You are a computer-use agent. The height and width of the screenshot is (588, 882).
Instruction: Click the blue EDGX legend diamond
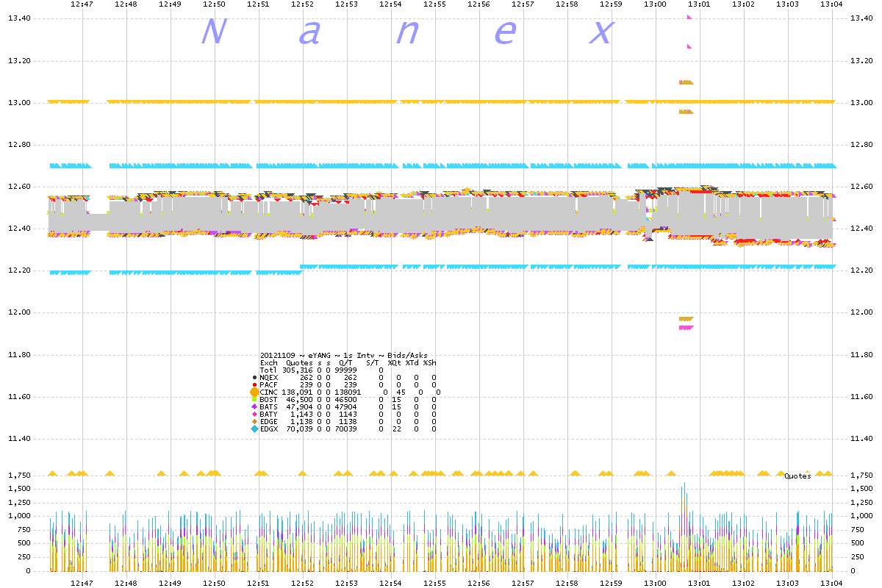(254, 429)
